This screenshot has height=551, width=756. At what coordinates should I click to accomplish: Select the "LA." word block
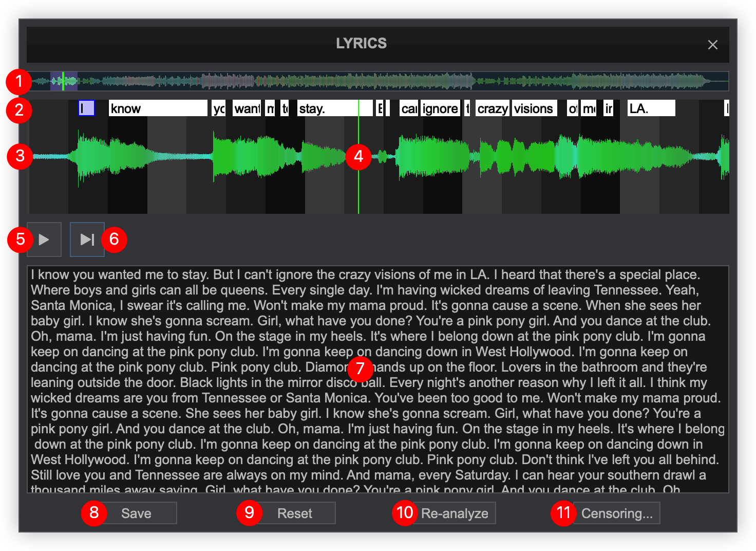[651, 108]
